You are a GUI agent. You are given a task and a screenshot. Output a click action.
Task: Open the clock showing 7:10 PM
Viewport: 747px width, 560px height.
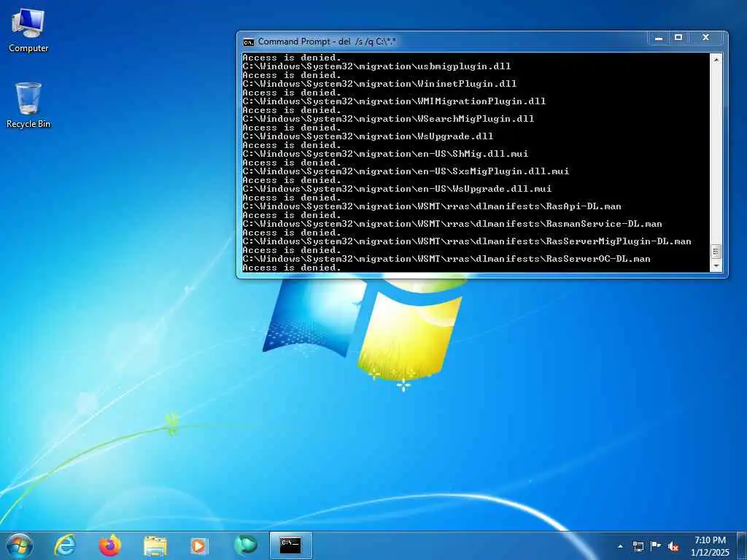[x=710, y=546]
